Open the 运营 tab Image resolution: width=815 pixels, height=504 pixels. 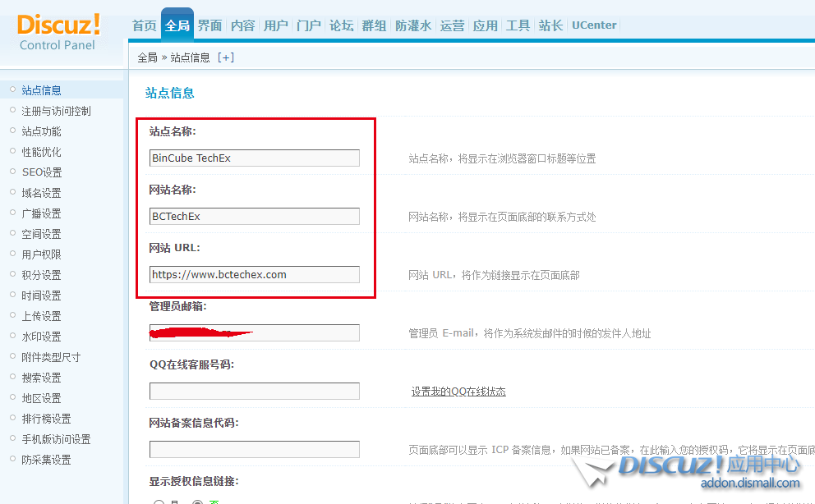tap(452, 25)
